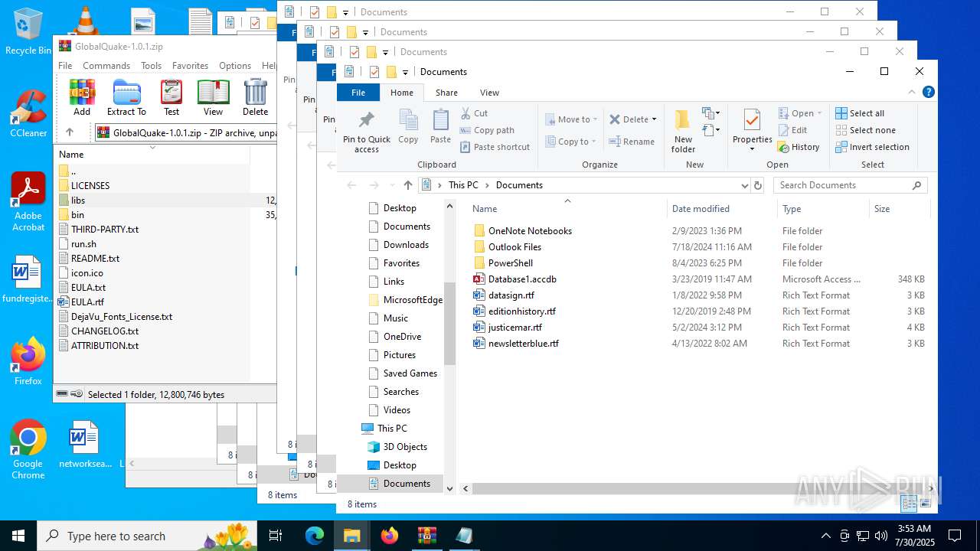Open WinRAR from the taskbar
The width and height of the screenshot is (980, 551).
click(426, 536)
